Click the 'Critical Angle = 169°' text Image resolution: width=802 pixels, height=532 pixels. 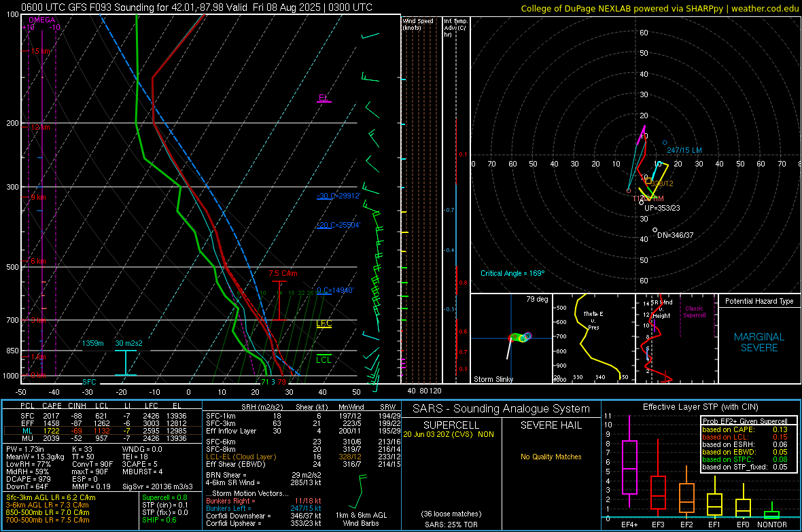pyautogui.click(x=512, y=273)
